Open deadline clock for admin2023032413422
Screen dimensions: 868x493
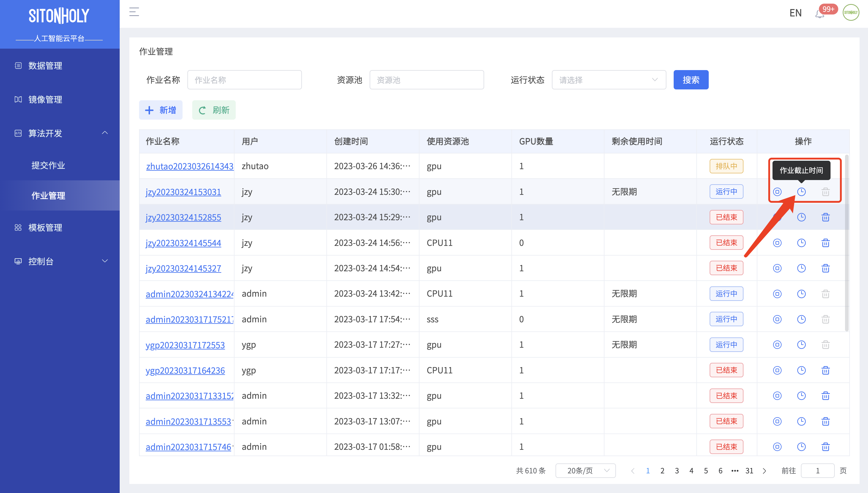(x=801, y=294)
